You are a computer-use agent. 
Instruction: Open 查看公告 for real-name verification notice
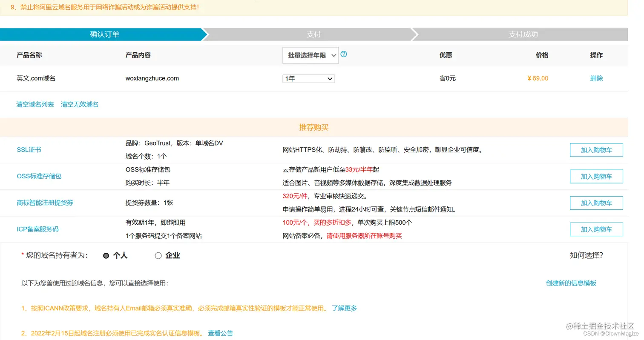pos(220,333)
